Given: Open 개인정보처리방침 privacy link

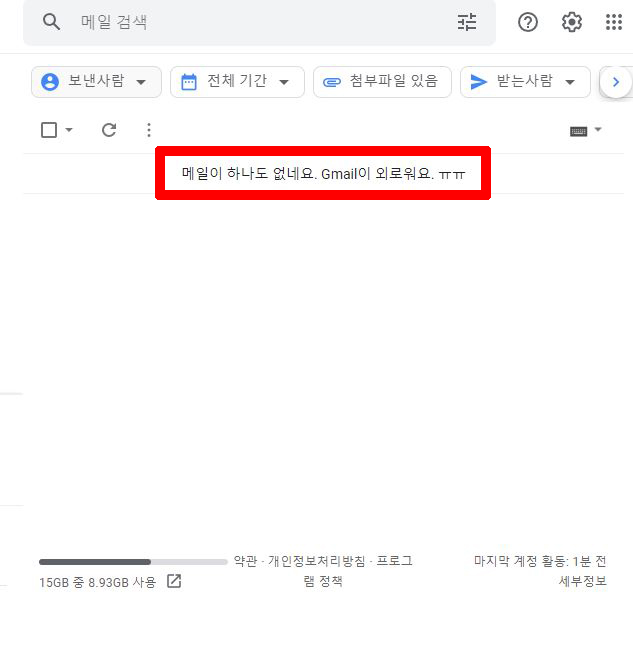Looking at the screenshot, I should pyautogui.click(x=316, y=561).
